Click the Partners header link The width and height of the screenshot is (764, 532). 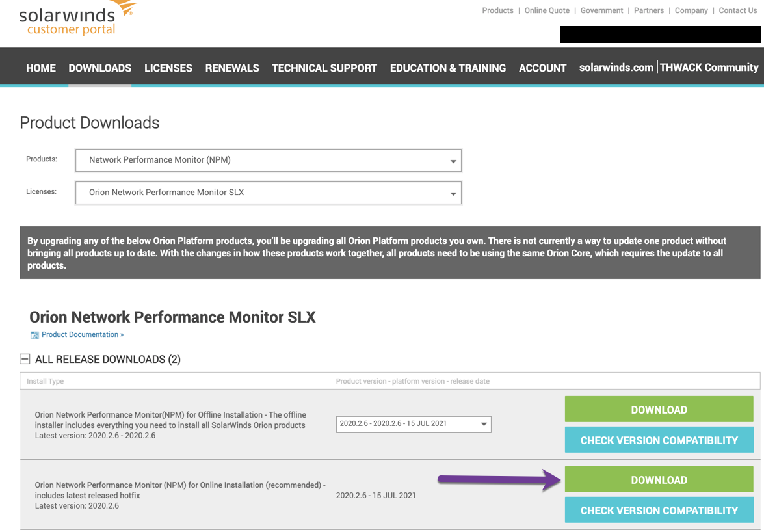(648, 10)
